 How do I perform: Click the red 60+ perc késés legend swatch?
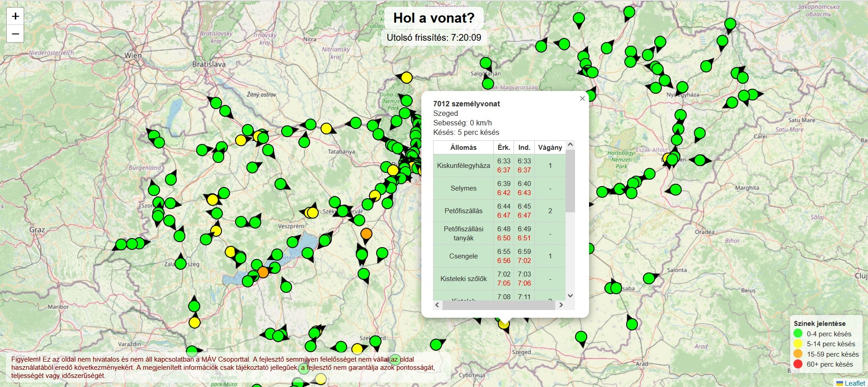[x=798, y=364]
